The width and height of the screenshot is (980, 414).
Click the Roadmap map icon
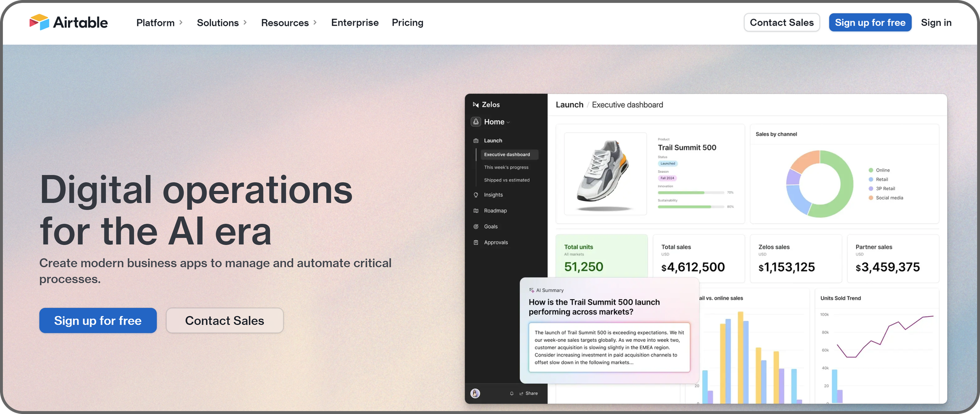[476, 210]
